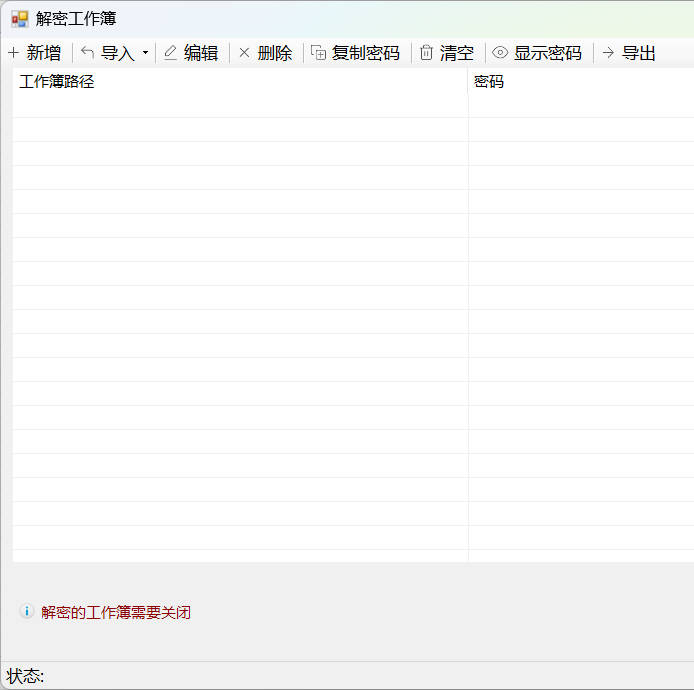Viewport: 694px width, 690px height.
Task: Click the 清空 text label
Action: coord(457,53)
